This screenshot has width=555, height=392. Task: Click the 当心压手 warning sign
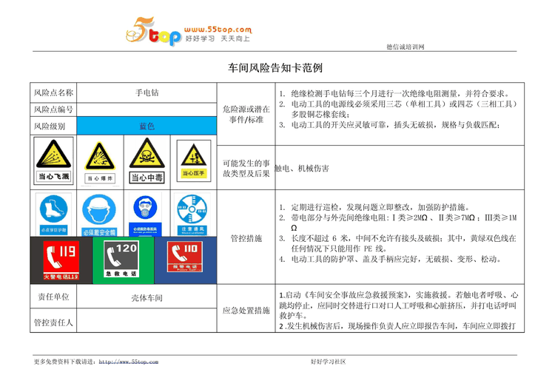tap(194, 160)
